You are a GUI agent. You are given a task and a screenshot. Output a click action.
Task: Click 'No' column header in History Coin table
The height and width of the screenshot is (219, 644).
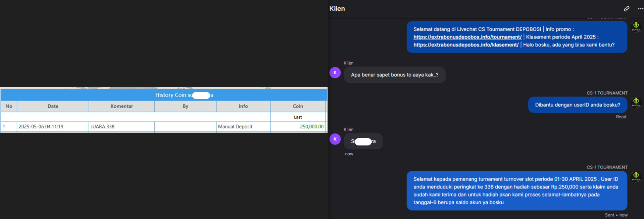[9, 106]
